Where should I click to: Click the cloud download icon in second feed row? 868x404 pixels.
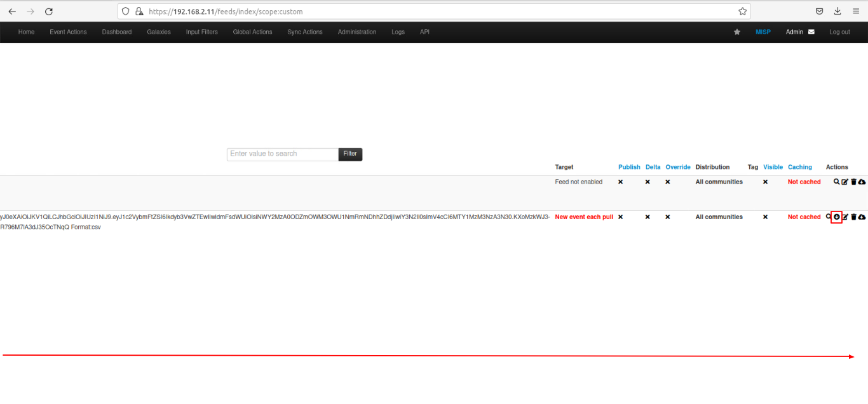[862, 217]
